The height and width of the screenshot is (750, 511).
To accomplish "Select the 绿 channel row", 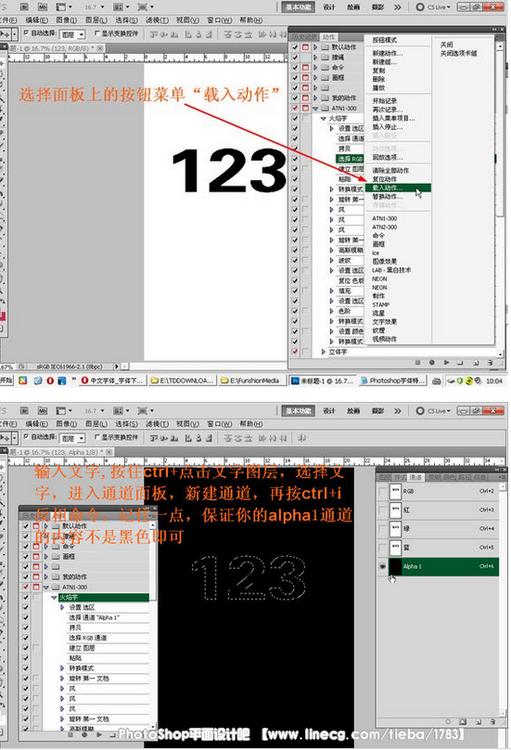I will tap(438, 529).
